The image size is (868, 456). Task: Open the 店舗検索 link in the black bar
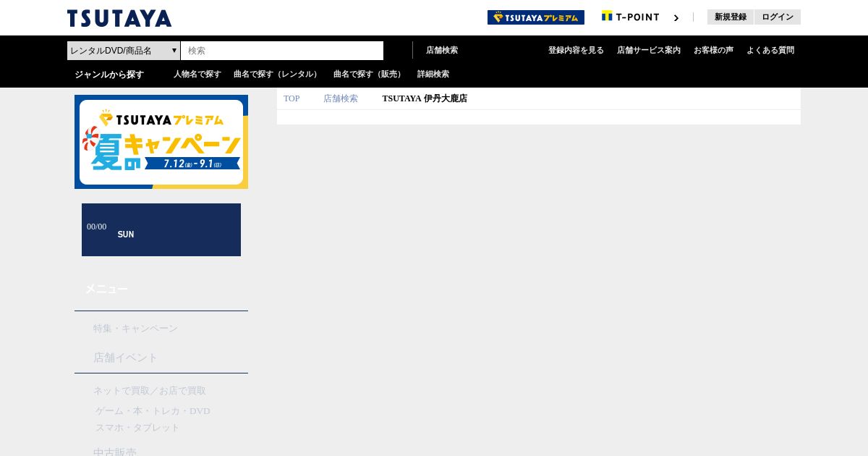click(442, 50)
